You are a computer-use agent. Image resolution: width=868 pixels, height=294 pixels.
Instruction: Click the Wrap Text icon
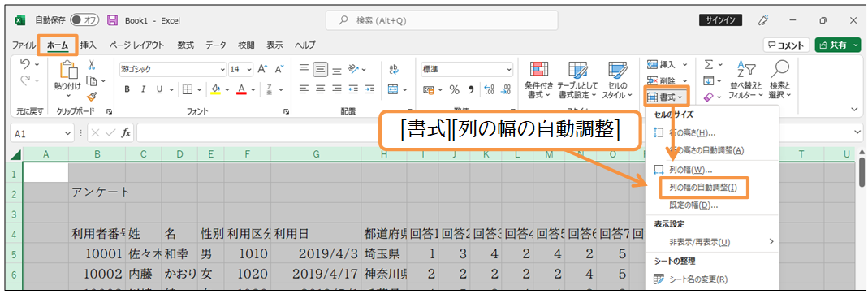(394, 69)
